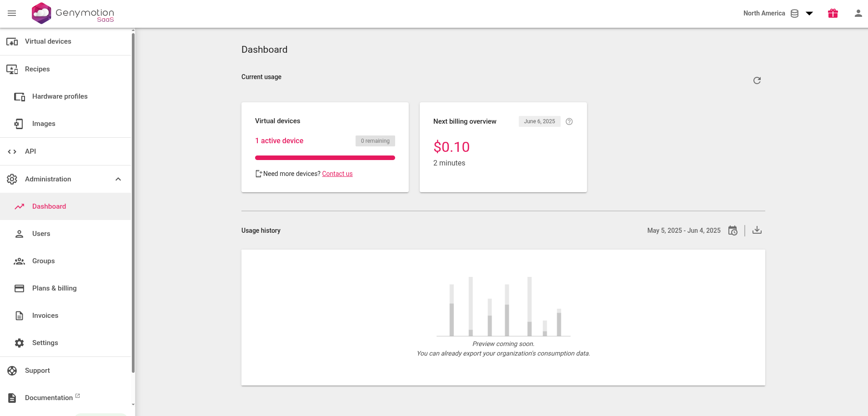Open Hardware profiles from the sidebar
Screen dimensions: 868x416
[60, 96]
